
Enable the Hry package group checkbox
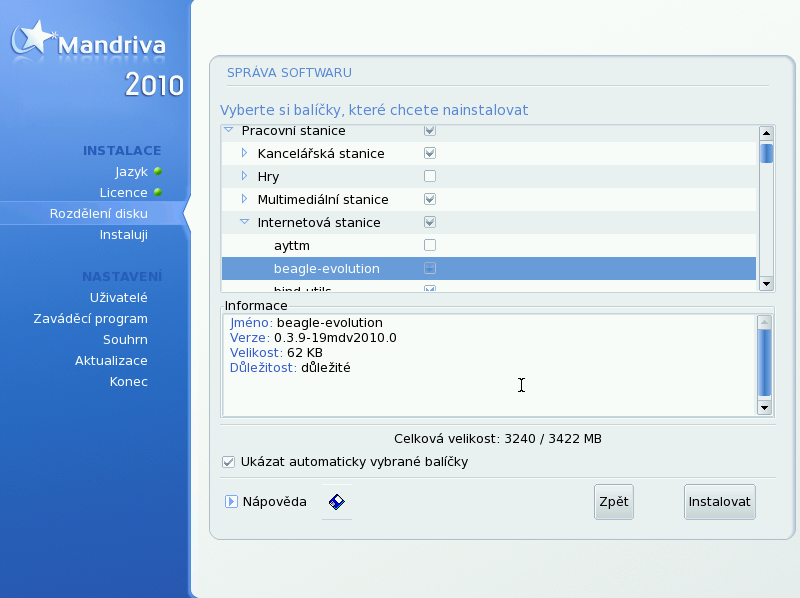[430, 176]
